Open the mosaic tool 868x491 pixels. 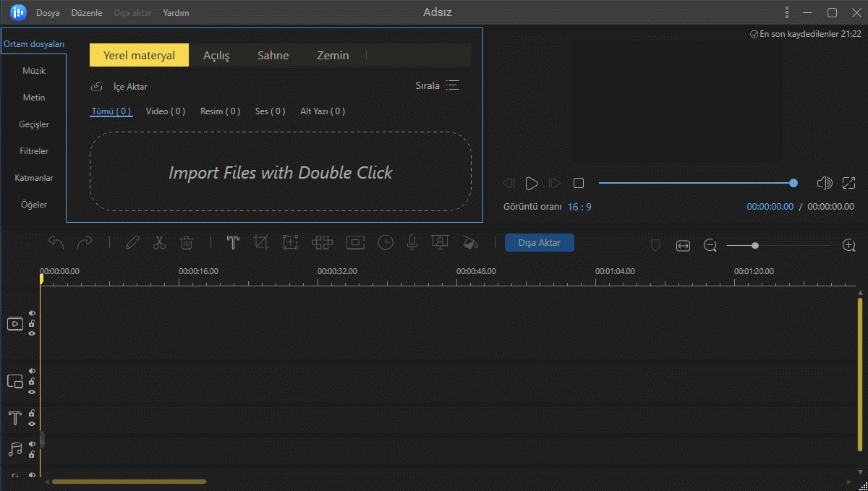[x=322, y=243]
